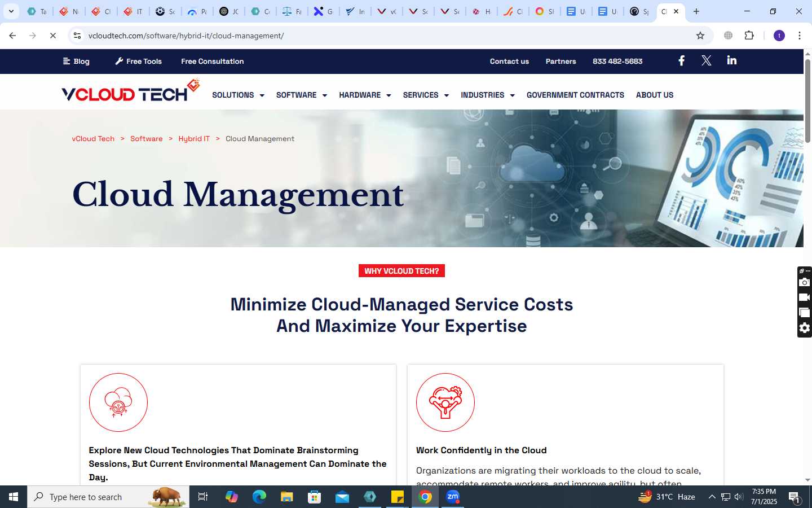
Task: Open the Chrome extensions puzzle icon
Action: [x=749, y=36]
